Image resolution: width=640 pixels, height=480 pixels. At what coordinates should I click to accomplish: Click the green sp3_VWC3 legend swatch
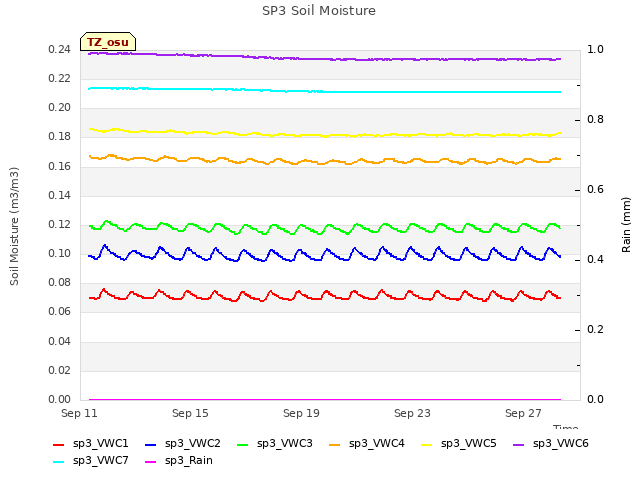tap(242, 444)
